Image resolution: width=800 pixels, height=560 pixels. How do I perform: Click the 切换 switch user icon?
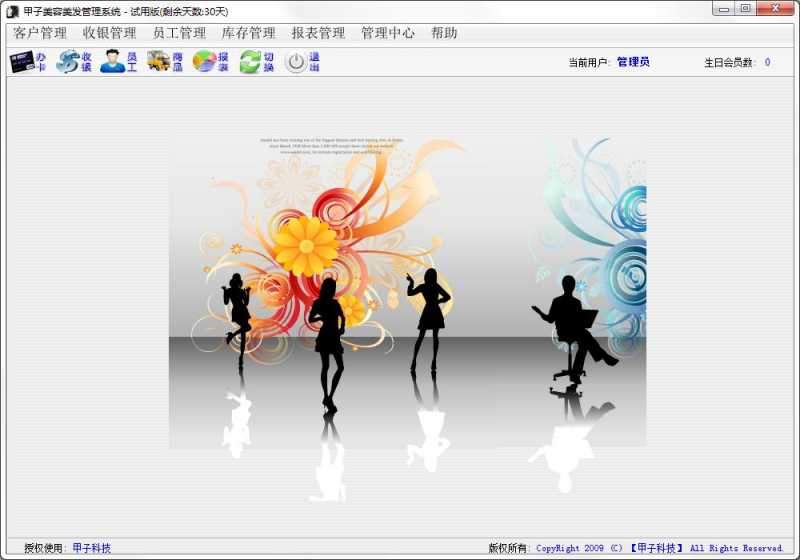(x=257, y=62)
